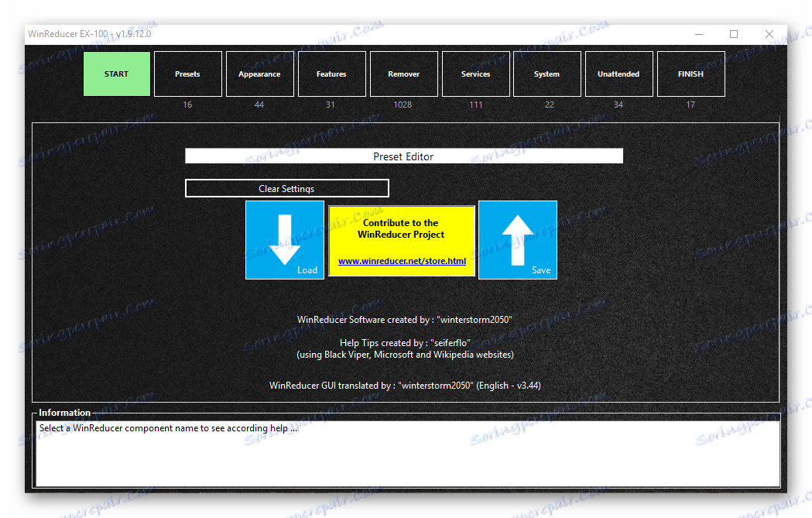This screenshot has height=518, width=812.
Task: Click the 'WinReducer Software created by' credit line
Action: [404, 320]
